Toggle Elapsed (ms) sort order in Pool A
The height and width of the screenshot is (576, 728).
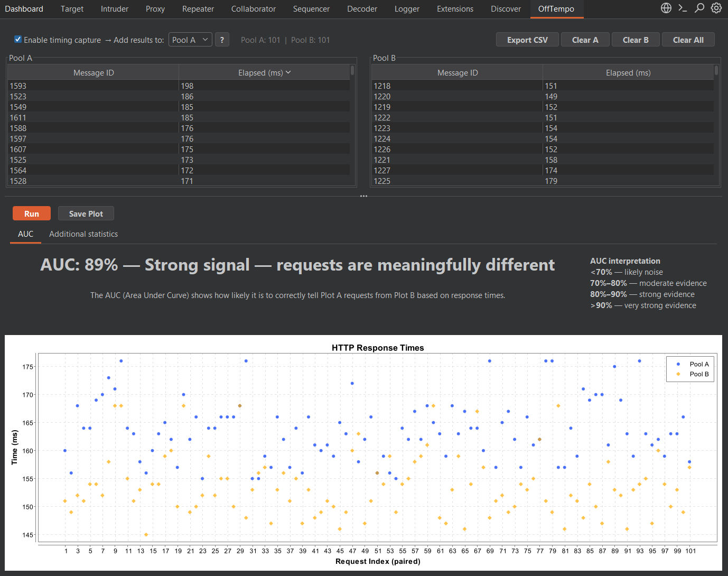tap(264, 72)
